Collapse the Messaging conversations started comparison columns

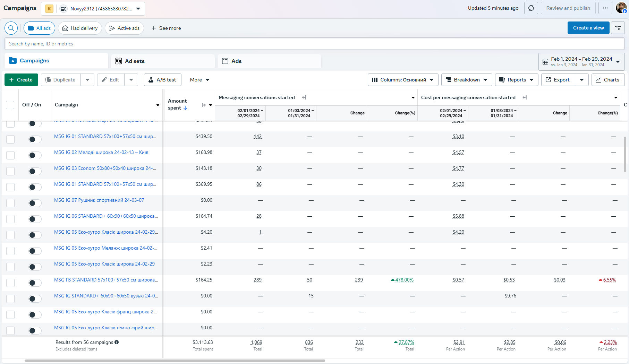[304, 97]
